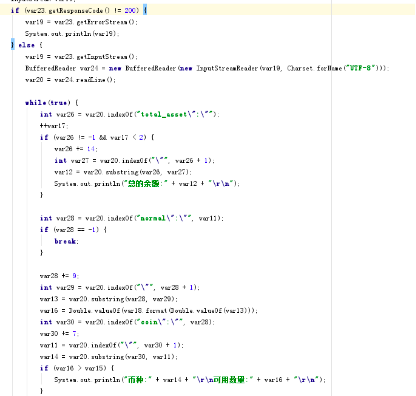Click the var15 = Double.valueOf line
Screen dimensions: 416x396
[149, 311]
